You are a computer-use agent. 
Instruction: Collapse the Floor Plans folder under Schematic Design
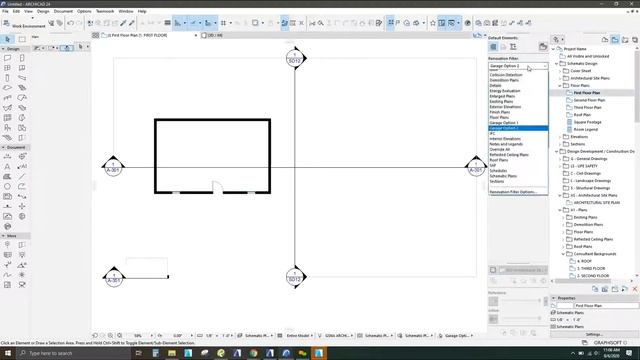[x=560, y=86]
